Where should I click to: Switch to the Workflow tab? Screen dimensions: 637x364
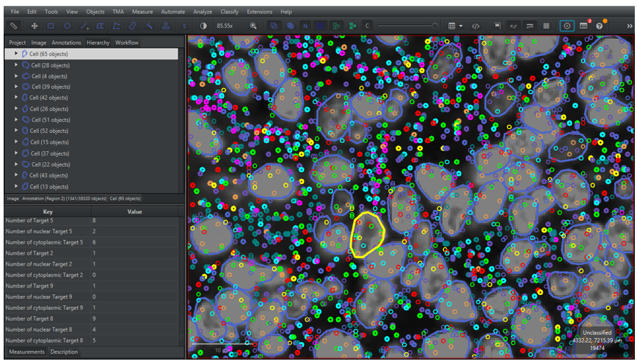point(127,43)
